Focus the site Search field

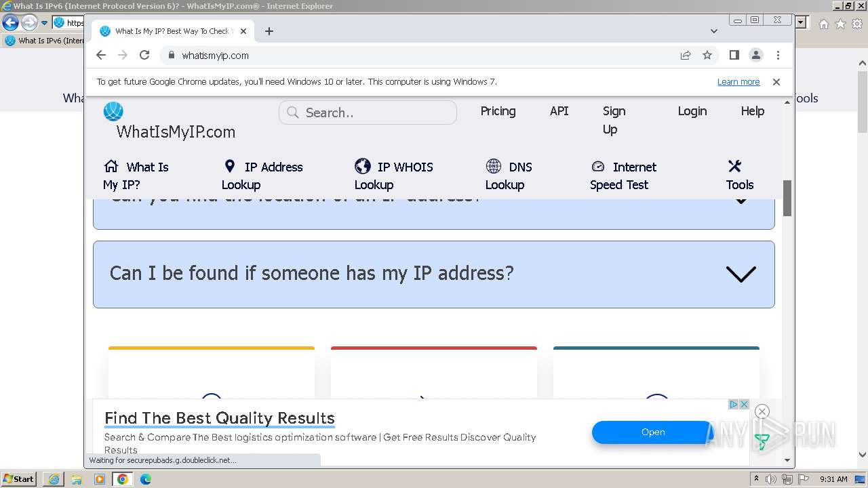pyautogui.click(x=368, y=113)
